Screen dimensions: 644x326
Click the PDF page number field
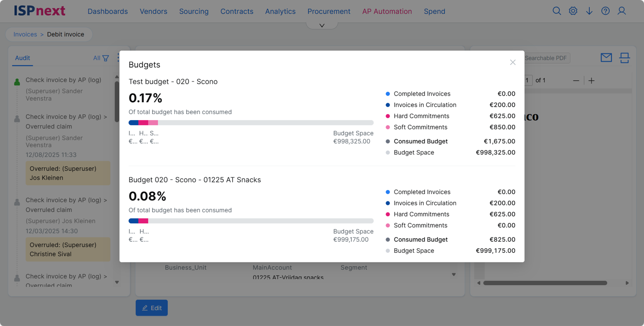pos(528,80)
